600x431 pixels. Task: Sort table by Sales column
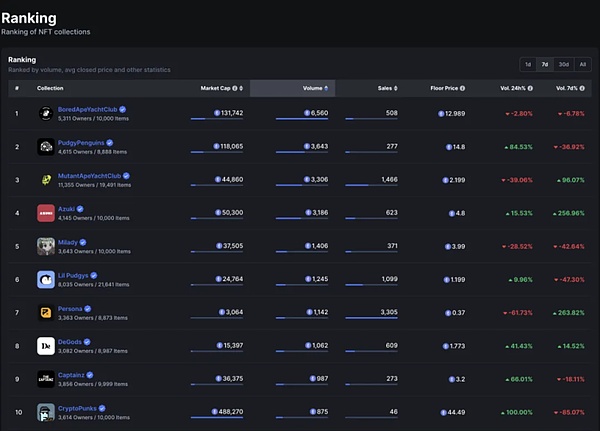tap(383, 88)
